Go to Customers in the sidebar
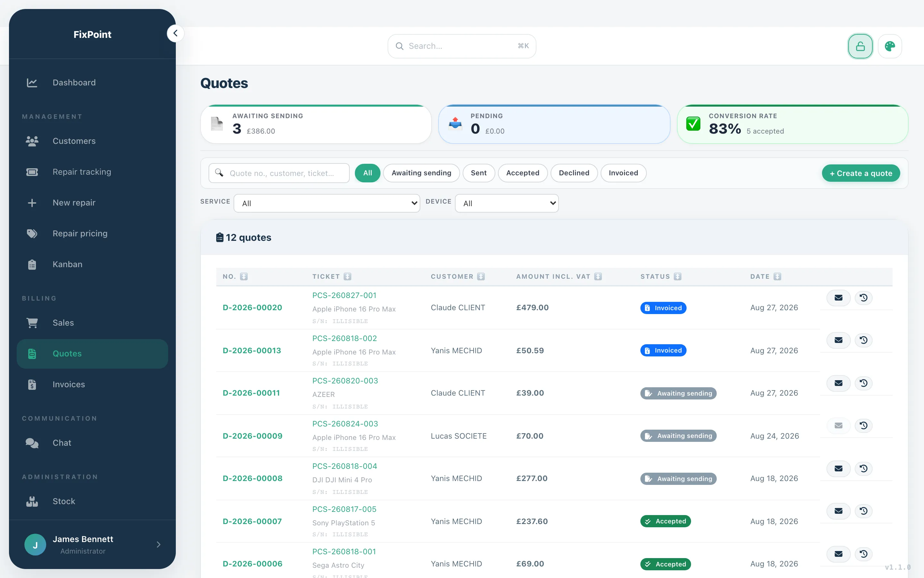The height and width of the screenshot is (578, 924). click(x=92, y=141)
